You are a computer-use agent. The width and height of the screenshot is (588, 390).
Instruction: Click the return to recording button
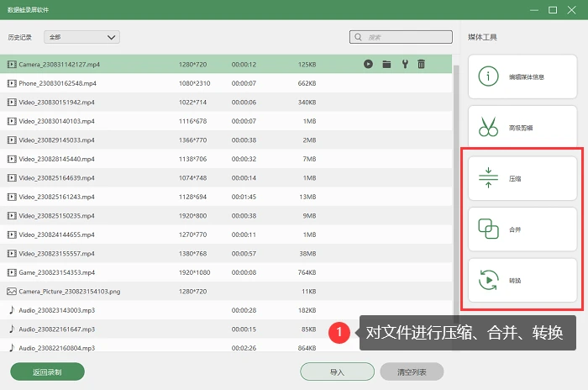[47, 372]
